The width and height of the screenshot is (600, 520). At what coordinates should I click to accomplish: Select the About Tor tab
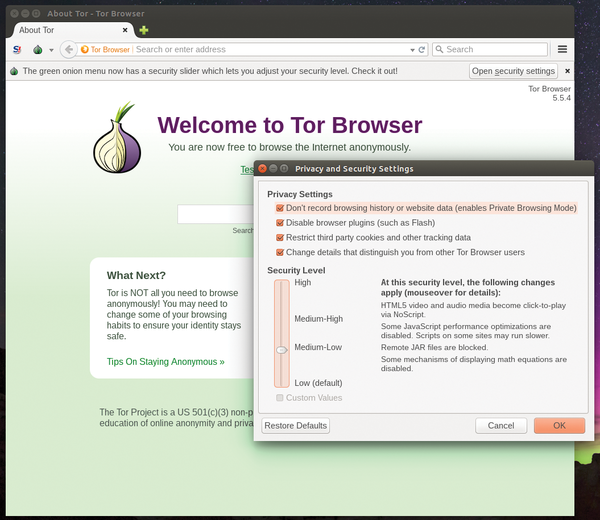73,30
